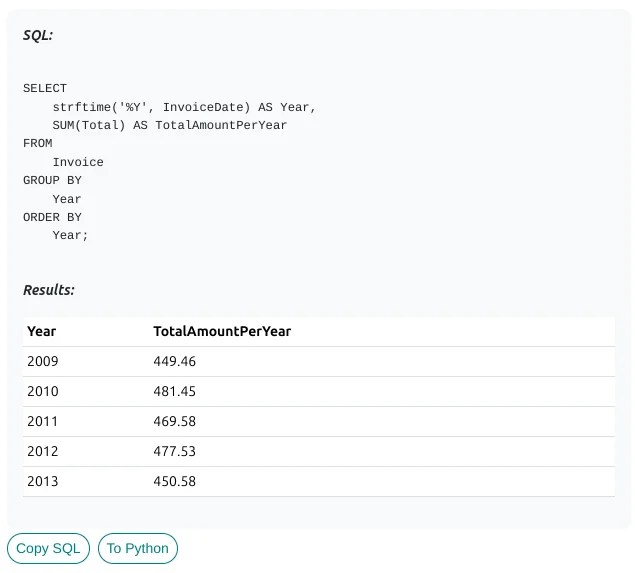The image size is (635, 573).
Task: Click the SQL: section heading
Action: pos(38,35)
